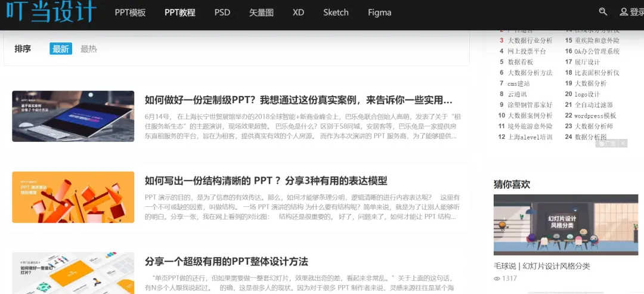The height and width of the screenshot is (294, 644).
Task: Close the ad with the X icon
Action: click(623, 143)
